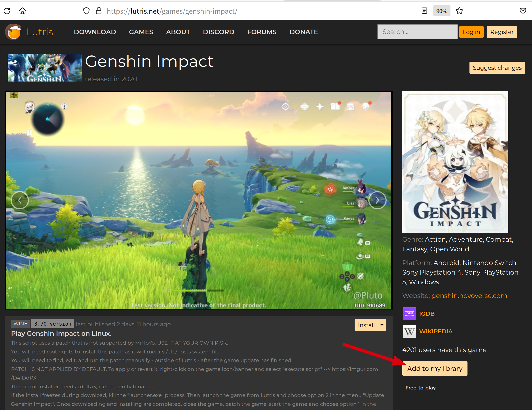Show next screenshot with right carousel arrow
The height and width of the screenshot is (410, 532).
coord(377,200)
